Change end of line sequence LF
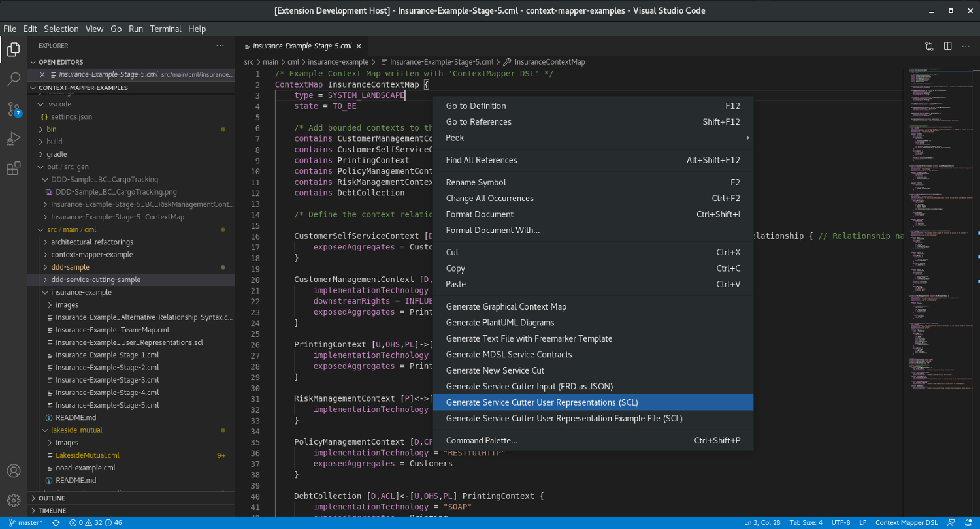Viewport: 980px width, 529px height. (x=862, y=522)
